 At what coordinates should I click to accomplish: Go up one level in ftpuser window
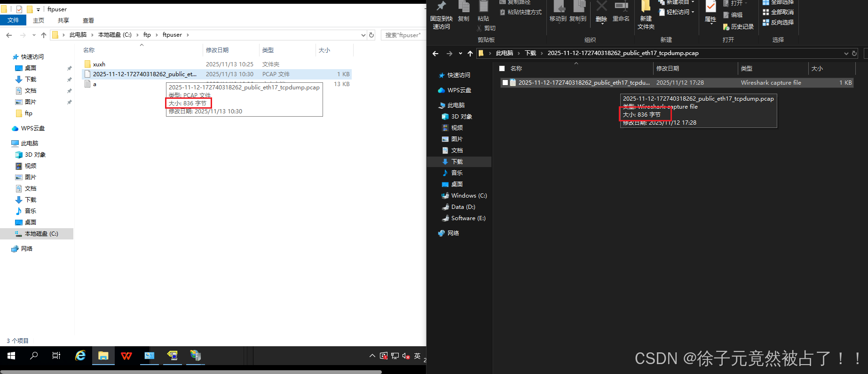(x=44, y=35)
